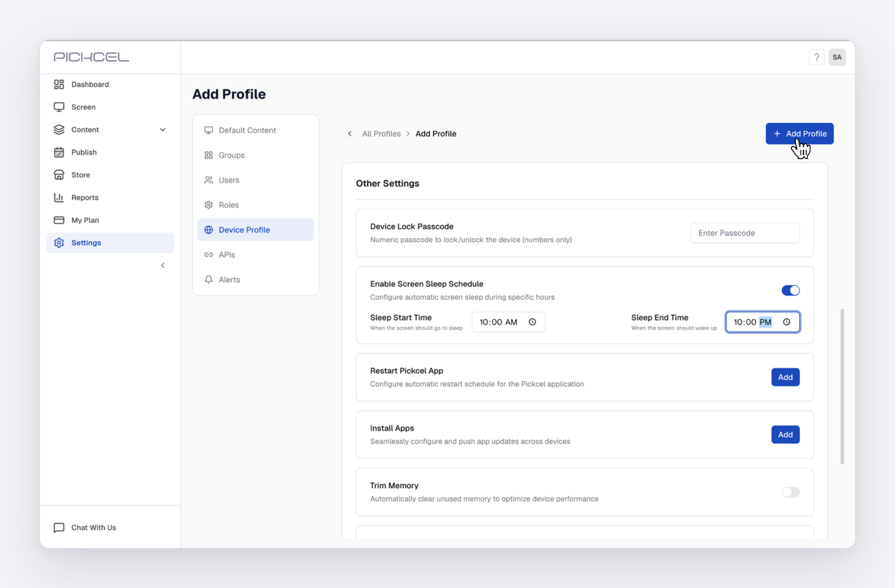Click the Sleep Start Time 10:00 AM field
This screenshot has height=588, width=895.
508,322
